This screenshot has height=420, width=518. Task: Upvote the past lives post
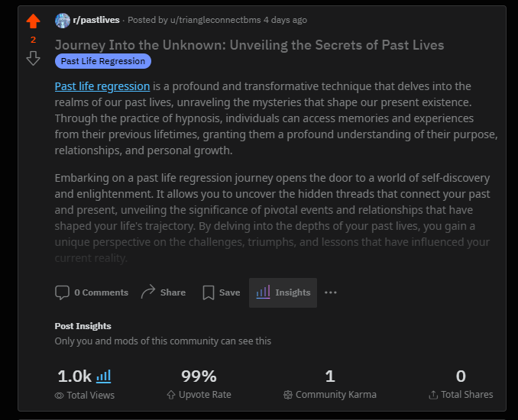tap(33, 21)
